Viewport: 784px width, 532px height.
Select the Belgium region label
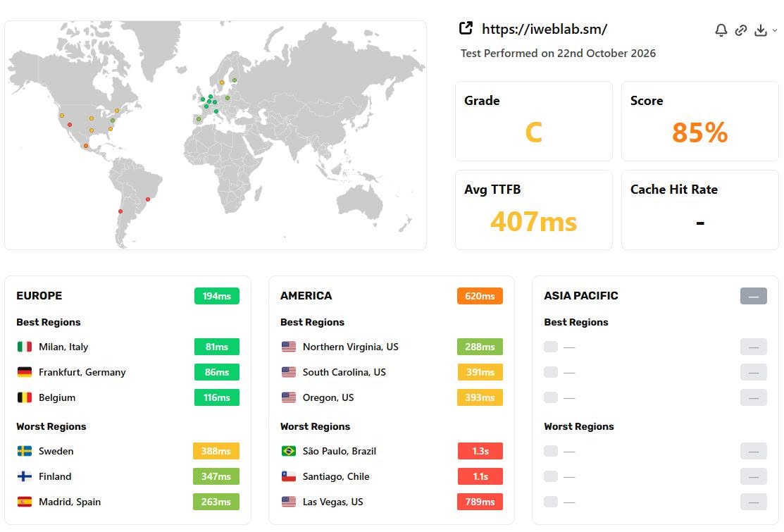[57, 397]
